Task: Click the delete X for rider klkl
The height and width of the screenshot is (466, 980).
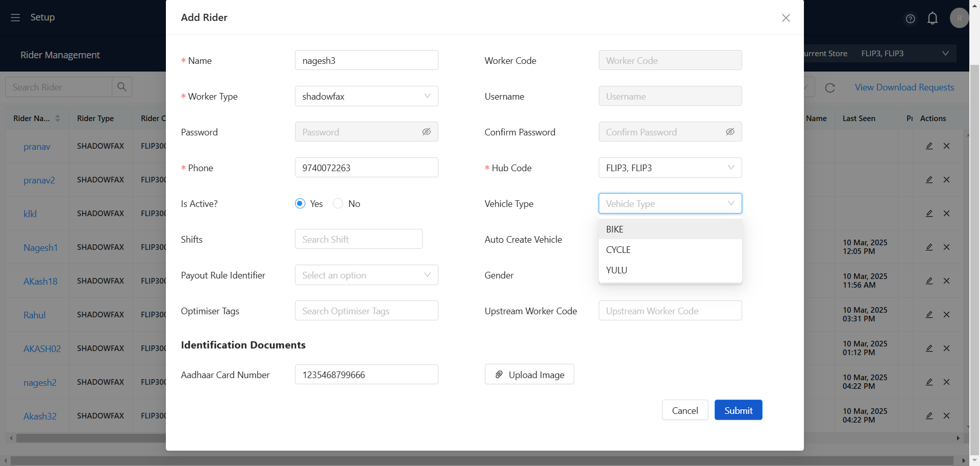Action: pyautogui.click(x=946, y=214)
